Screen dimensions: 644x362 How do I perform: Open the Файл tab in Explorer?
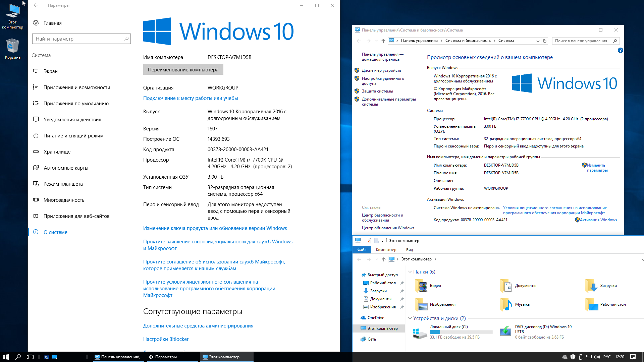362,250
